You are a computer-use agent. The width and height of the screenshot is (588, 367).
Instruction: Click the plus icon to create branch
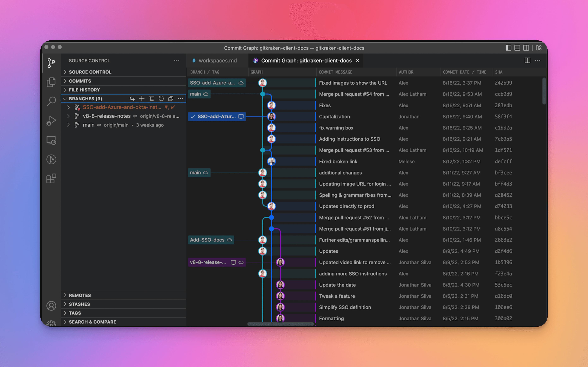pos(142,99)
